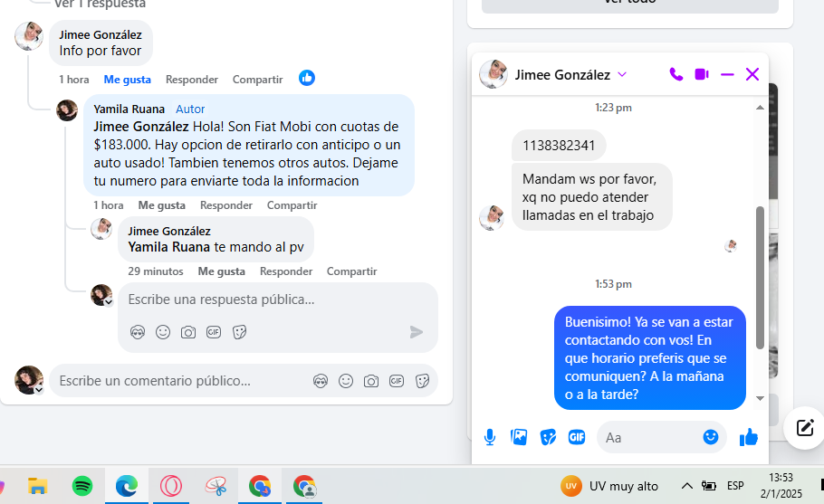
Task: Open File Explorer from the taskbar
Action: (37, 486)
